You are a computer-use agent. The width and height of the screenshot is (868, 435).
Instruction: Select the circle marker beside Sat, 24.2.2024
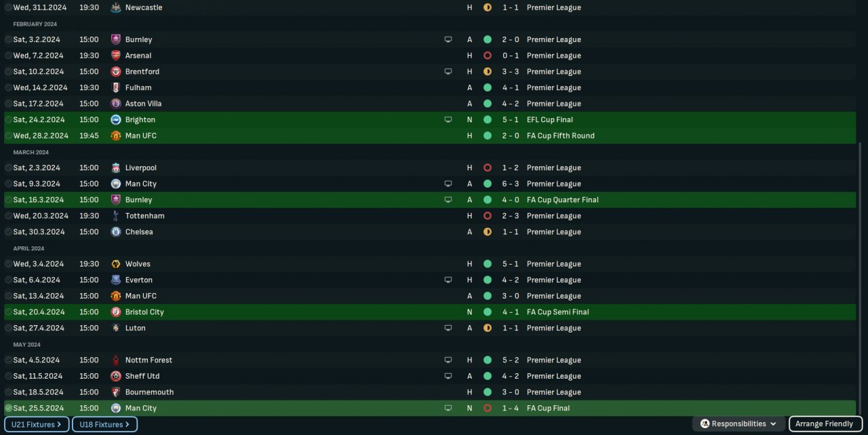tap(8, 119)
